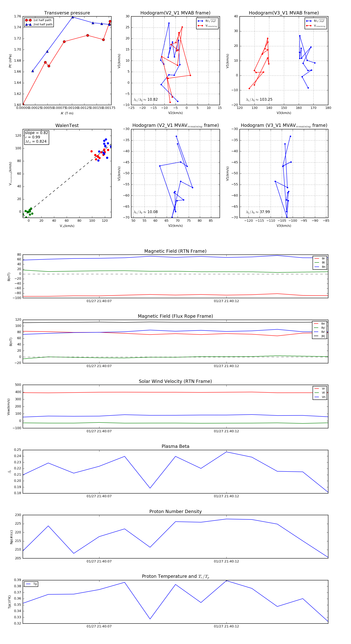Click the 'r = 0.99' annotation
Screen dimensions: 351x644
tap(33, 137)
